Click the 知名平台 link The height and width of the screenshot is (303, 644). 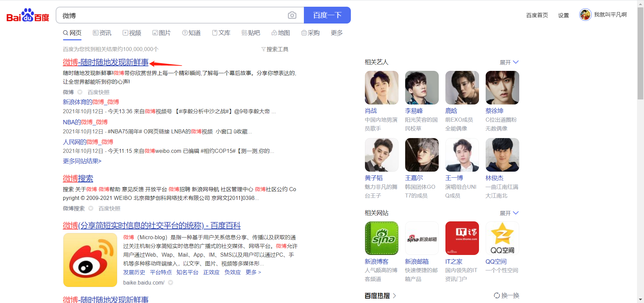click(x=187, y=272)
